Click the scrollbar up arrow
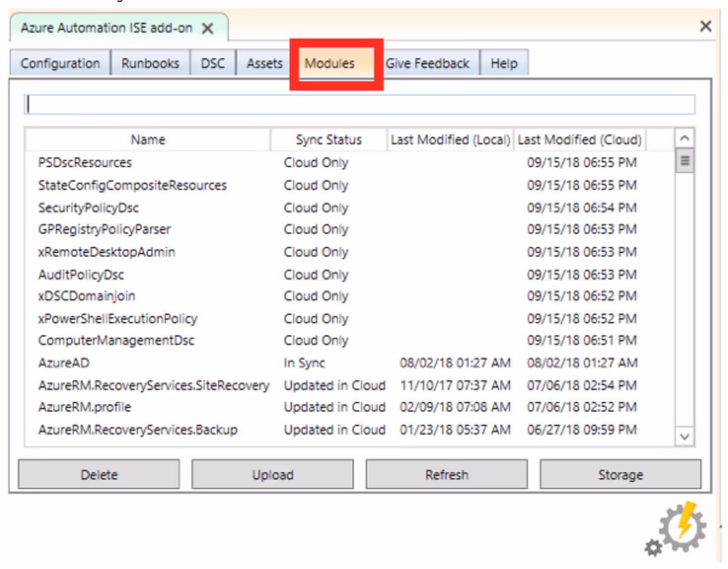 point(685,138)
